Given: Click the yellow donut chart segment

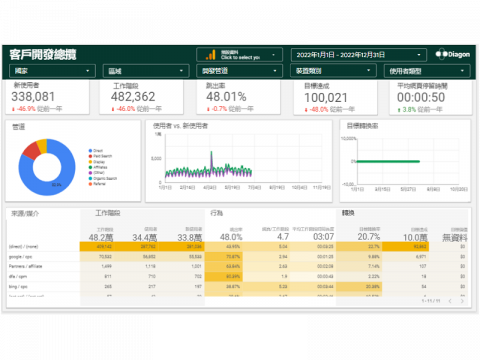Looking at the screenshot, I should 42,146.
